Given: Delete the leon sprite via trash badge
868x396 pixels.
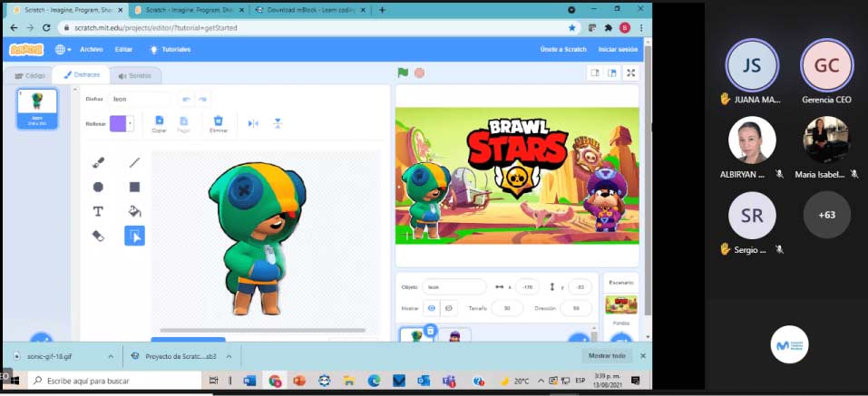Looking at the screenshot, I should click(430, 331).
